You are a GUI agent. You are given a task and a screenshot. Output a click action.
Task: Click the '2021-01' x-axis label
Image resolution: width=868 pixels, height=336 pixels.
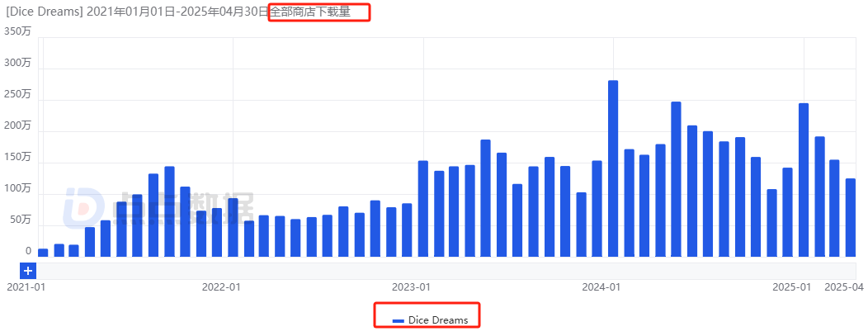25,286
